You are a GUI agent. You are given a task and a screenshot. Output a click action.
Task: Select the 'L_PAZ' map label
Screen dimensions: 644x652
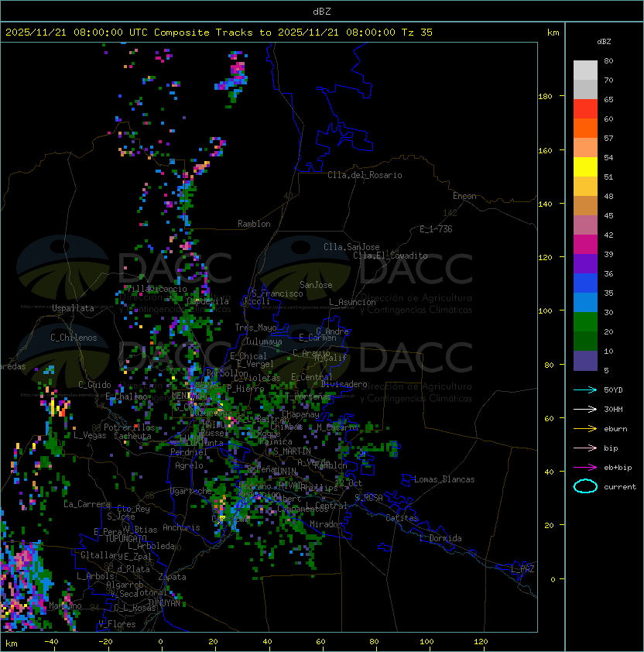click(522, 569)
